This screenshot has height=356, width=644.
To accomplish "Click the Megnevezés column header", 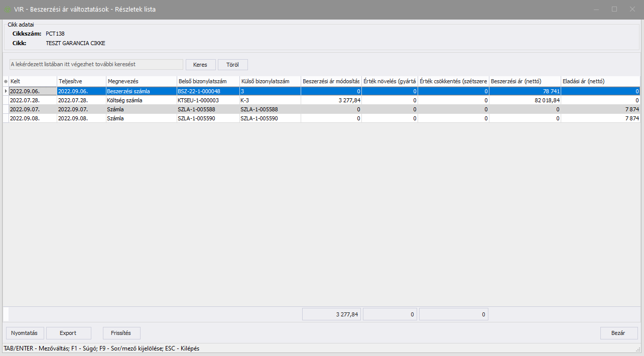I will [x=141, y=81].
